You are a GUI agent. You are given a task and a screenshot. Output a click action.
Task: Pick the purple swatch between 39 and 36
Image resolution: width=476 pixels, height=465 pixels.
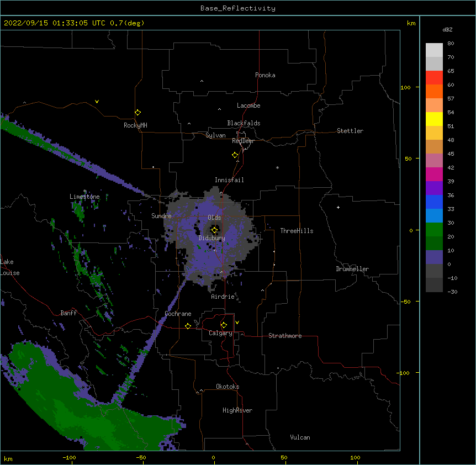pyautogui.click(x=434, y=188)
